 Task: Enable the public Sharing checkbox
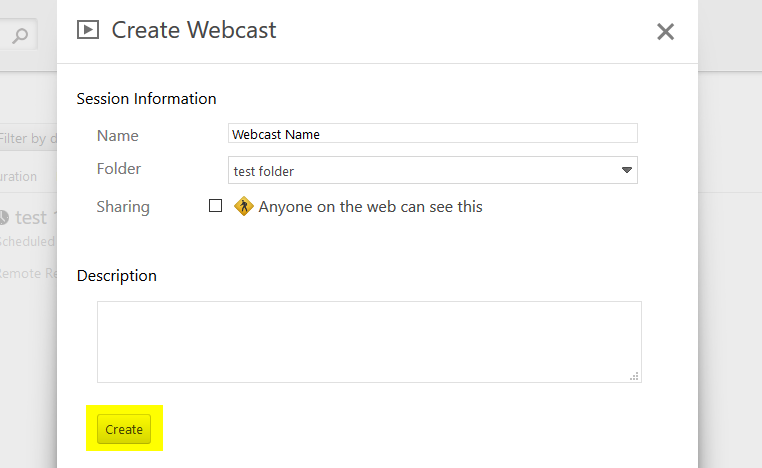(215, 206)
